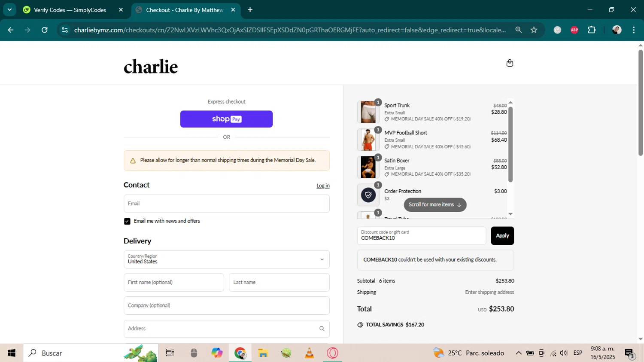The width and height of the screenshot is (644, 362).
Task: Open the Country/Region dropdown
Action: (x=227, y=259)
